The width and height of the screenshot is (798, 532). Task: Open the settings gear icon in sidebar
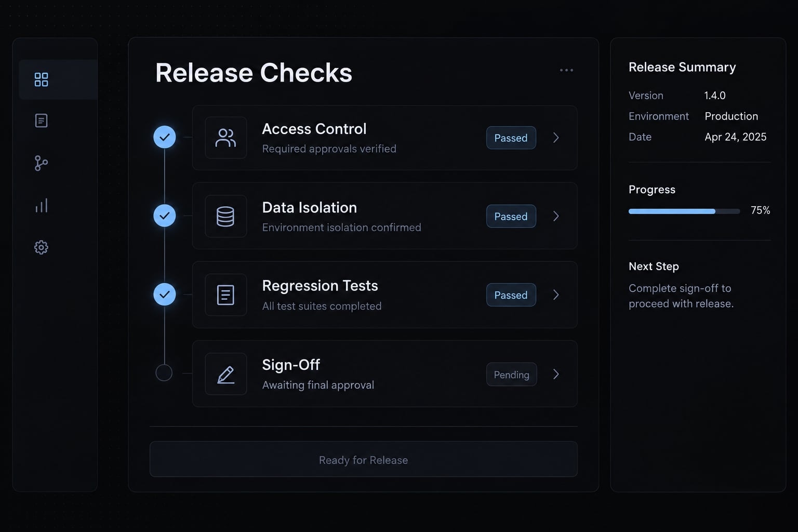pos(41,247)
